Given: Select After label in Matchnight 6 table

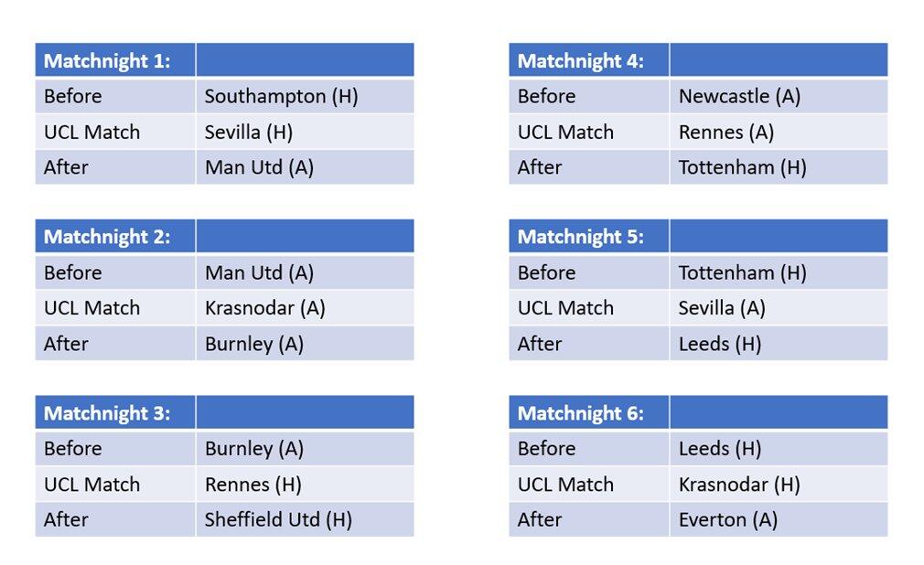Looking at the screenshot, I should pos(540,519).
